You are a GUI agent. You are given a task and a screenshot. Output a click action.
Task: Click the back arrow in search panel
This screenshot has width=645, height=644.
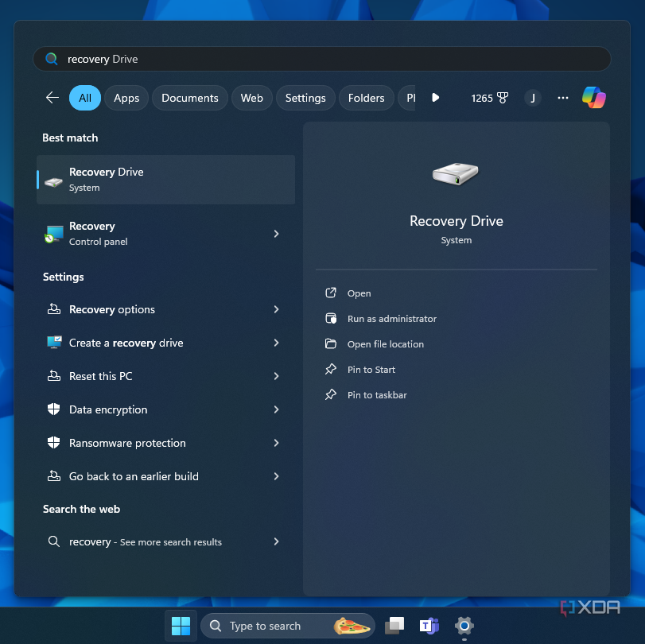52,98
